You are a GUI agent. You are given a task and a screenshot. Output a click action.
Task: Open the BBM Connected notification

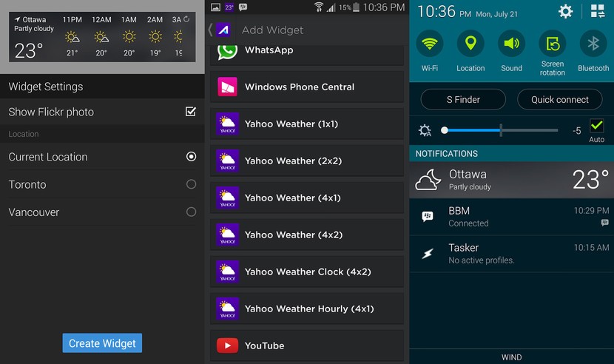511,217
